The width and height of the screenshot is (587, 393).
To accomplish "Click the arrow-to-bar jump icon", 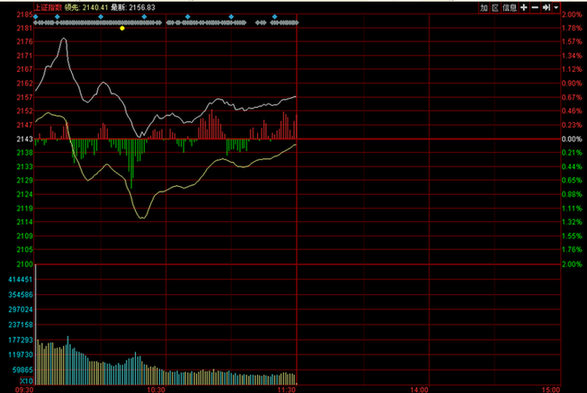I will [x=546, y=7].
